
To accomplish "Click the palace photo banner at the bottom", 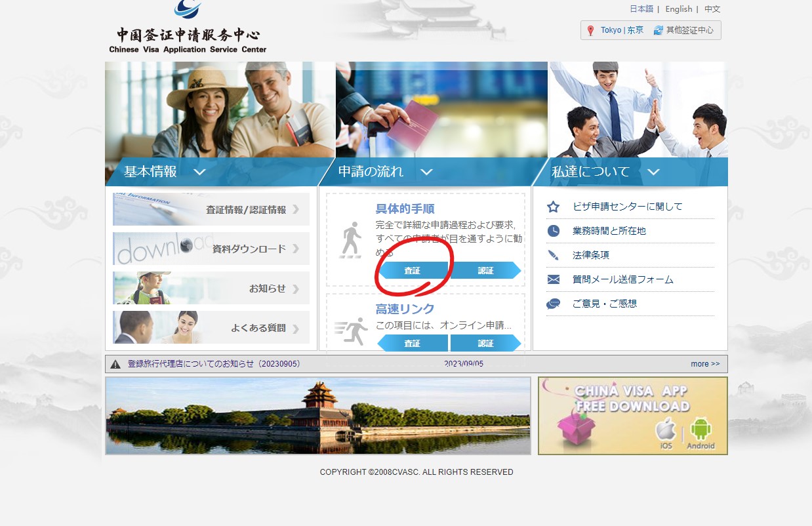I will click(318, 415).
